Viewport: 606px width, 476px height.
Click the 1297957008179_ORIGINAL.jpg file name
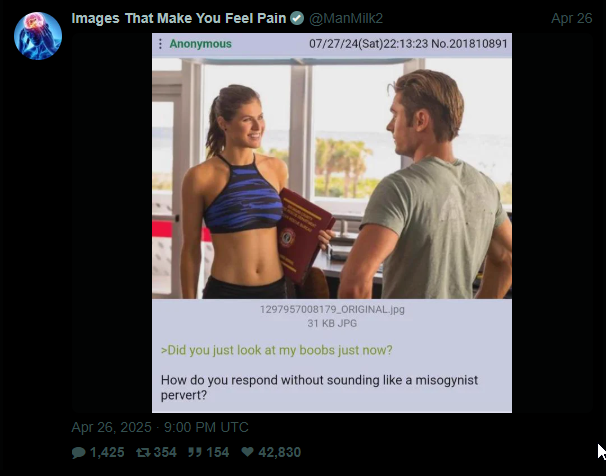(x=332, y=309)
